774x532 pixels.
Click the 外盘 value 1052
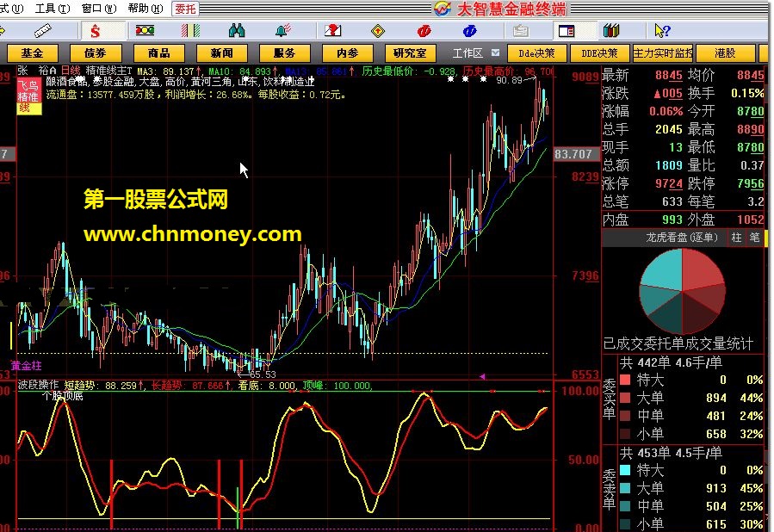750,220
